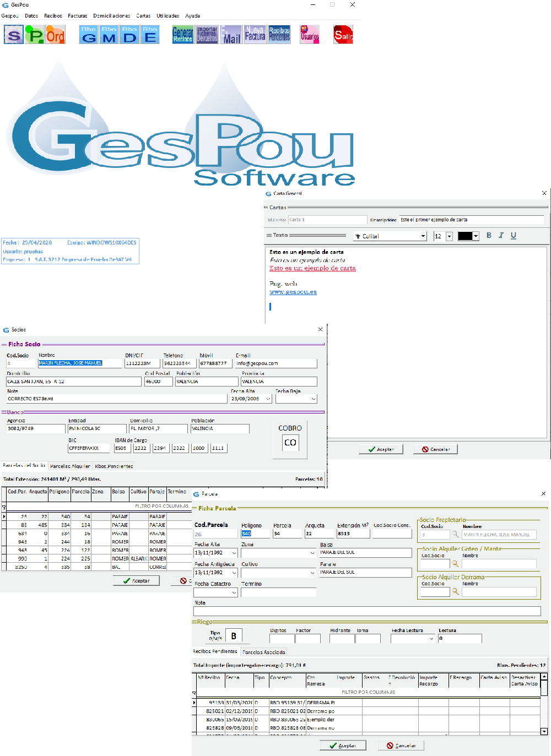Select parcela row 8250 in Socios grid
551x756 pixels.
pyautogui.click(x=95, y=567)
